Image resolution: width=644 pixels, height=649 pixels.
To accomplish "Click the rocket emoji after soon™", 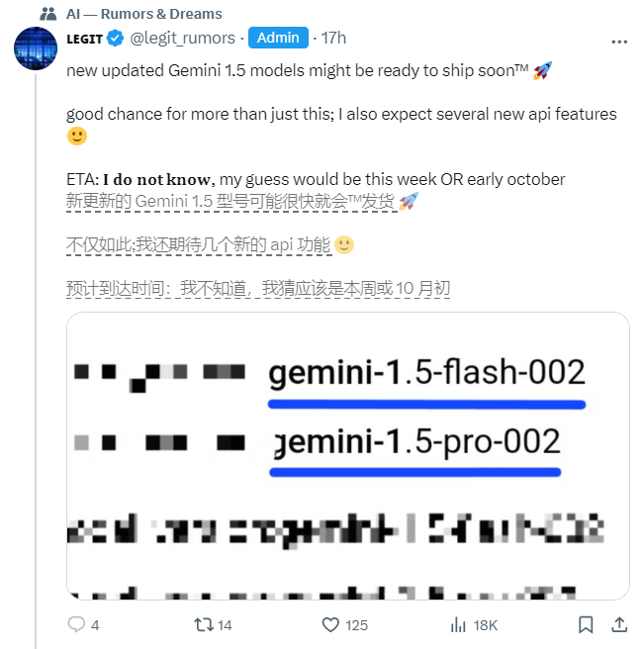I will 542,71.
